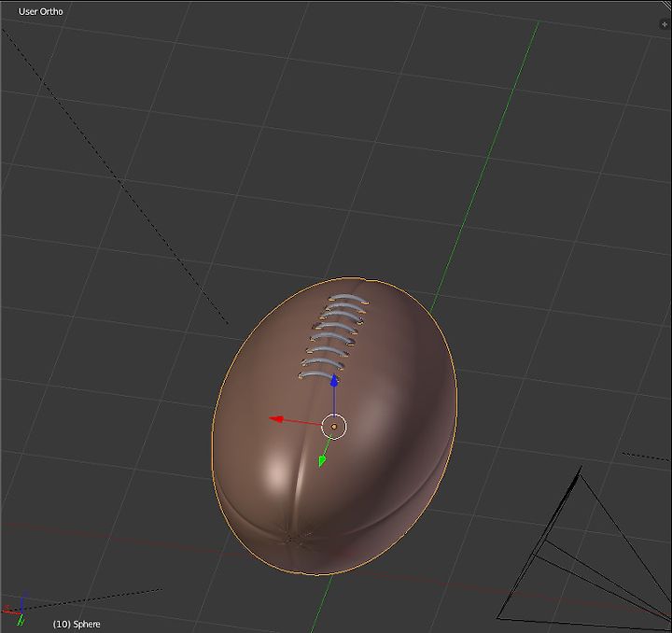Viewport: 672px width, 633px height.
Task: Grab the blue Z-axis manipulator arrow
Action: coord(334,381)
